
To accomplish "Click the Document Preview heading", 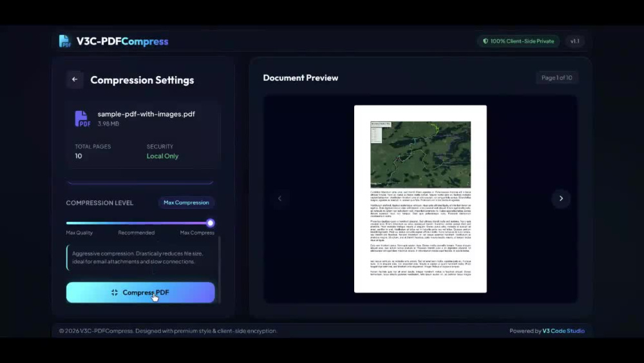I will (x=301, y=78).
